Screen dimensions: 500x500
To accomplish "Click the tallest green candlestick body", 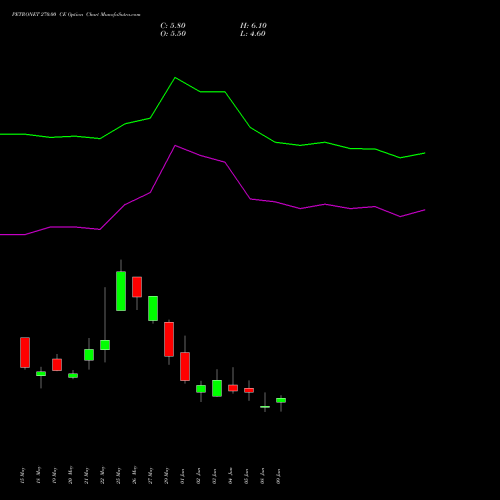I will 121,291.
